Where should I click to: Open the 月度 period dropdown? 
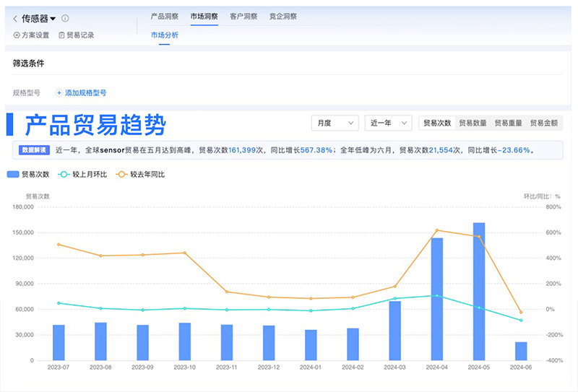point(335,123)
